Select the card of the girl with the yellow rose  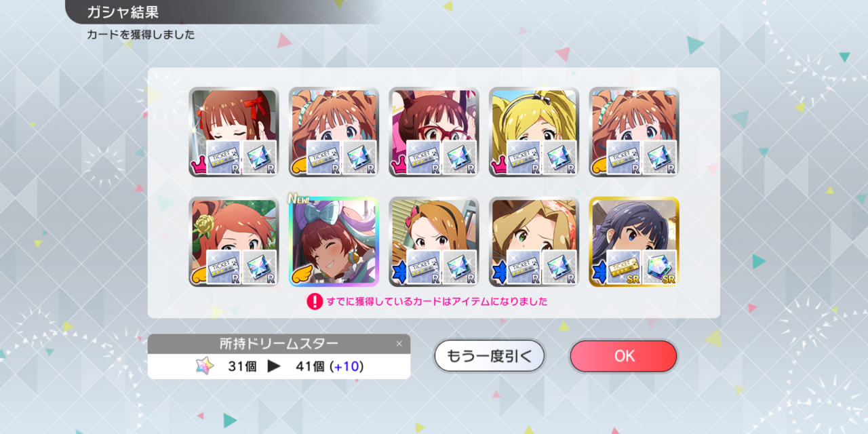click(x=234, y=242)
